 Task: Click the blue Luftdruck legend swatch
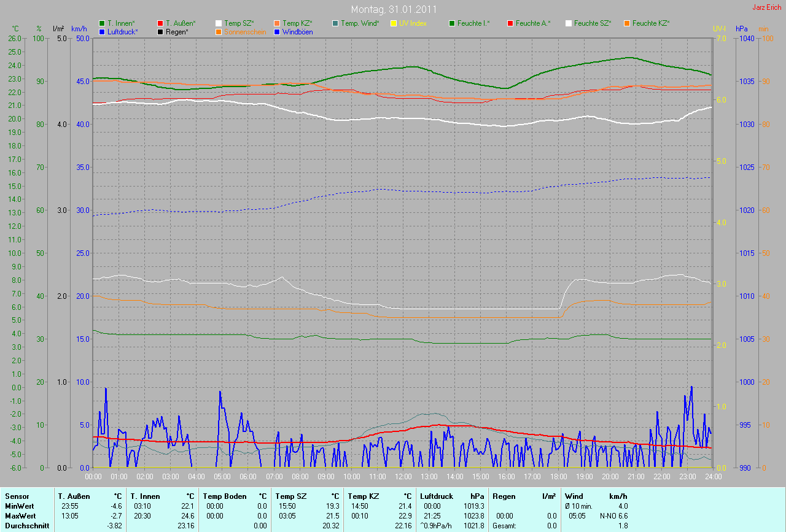point(102,31)
